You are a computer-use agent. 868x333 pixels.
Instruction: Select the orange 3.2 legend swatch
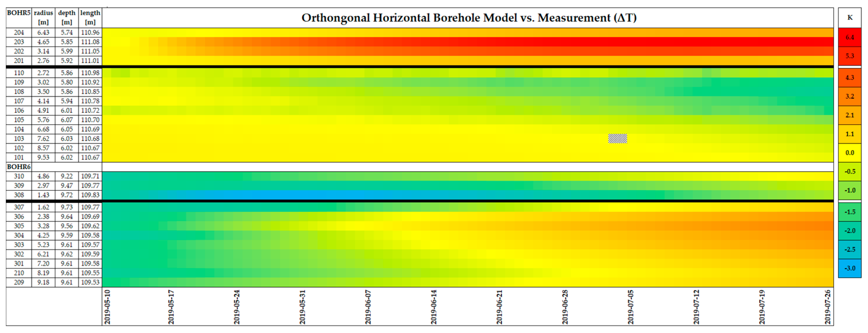coord(850,96)
